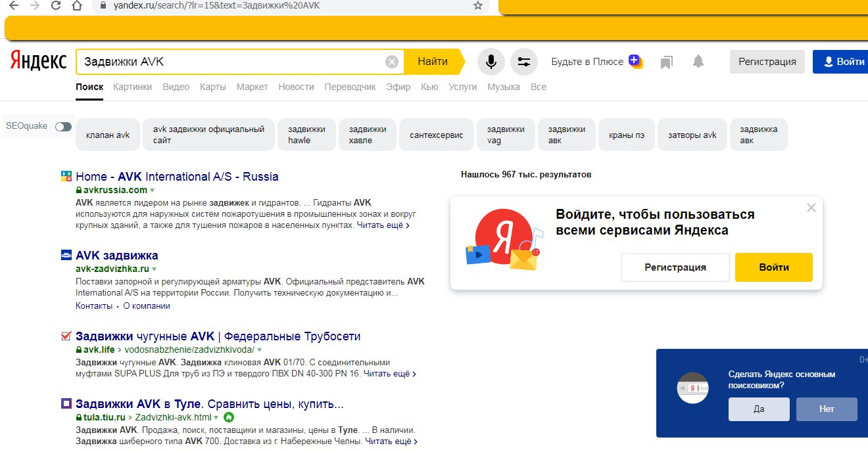Select the 'затворы avk' suggestion chip

(x=692, y=135)
